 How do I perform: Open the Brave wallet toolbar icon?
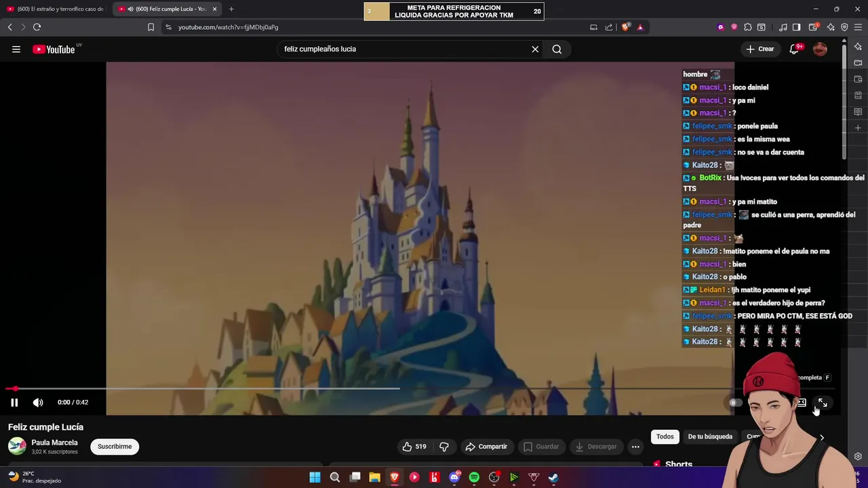tap(814, 27)
